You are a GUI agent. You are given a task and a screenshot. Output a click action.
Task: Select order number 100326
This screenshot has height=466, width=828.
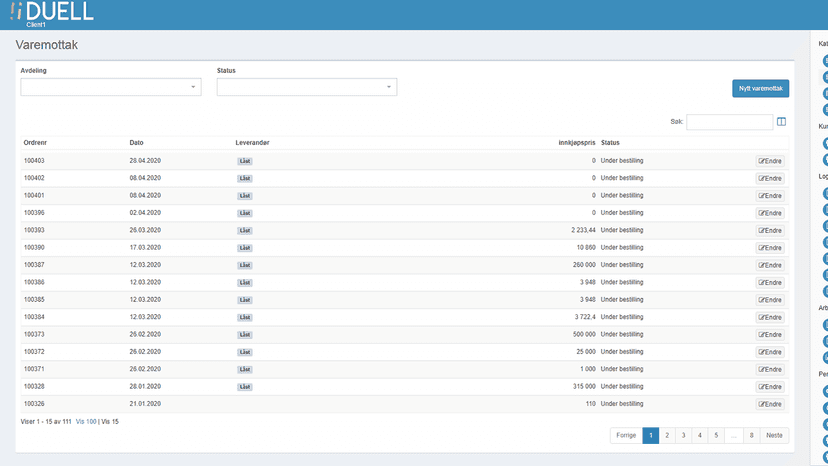34,404
